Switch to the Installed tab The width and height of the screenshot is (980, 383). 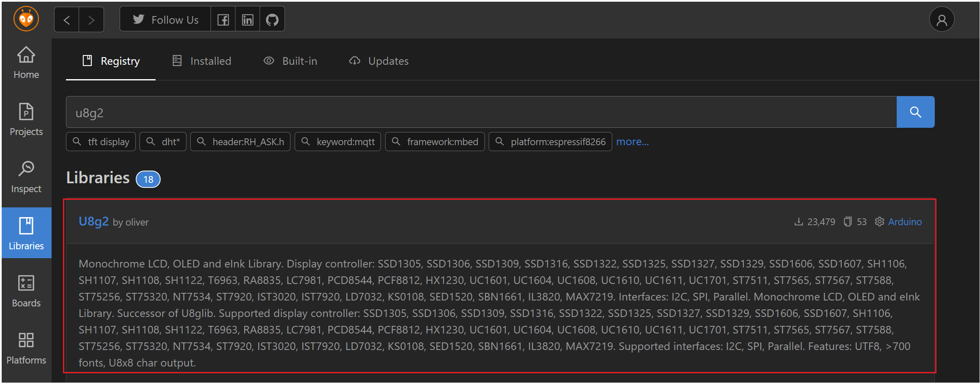(x=202, y=61)
